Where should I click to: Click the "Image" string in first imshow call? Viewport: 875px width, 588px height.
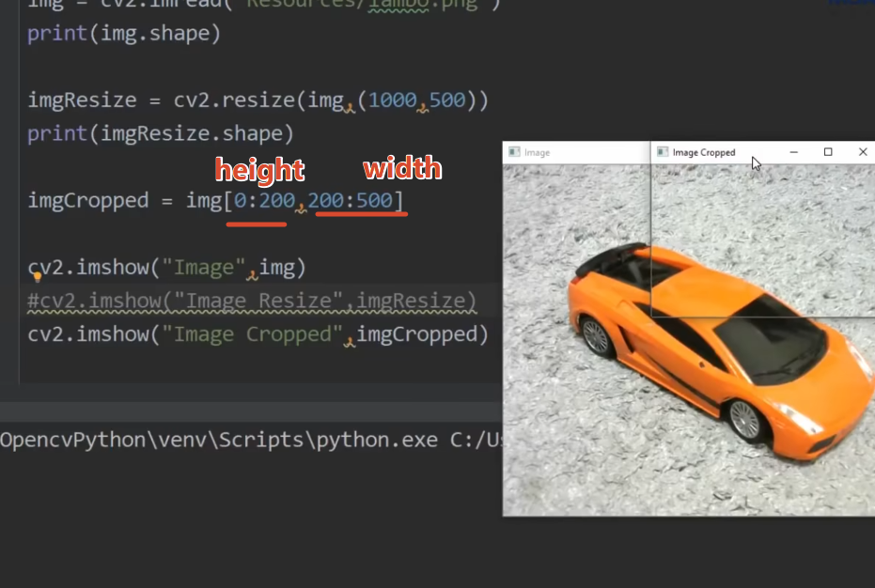pyautogui.click(x=204, y=268)
